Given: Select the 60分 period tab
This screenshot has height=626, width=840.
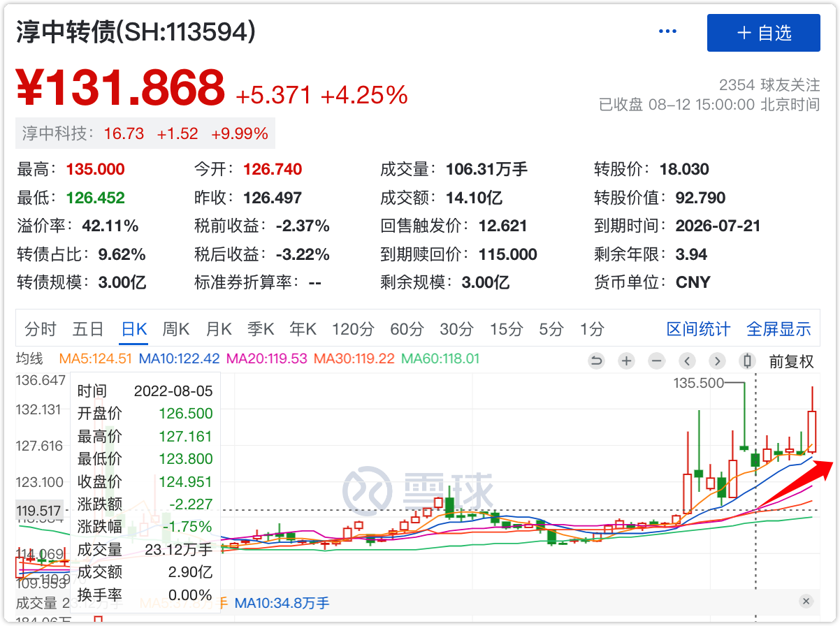Looking at the screenshot, I should (x=407, y=329).
